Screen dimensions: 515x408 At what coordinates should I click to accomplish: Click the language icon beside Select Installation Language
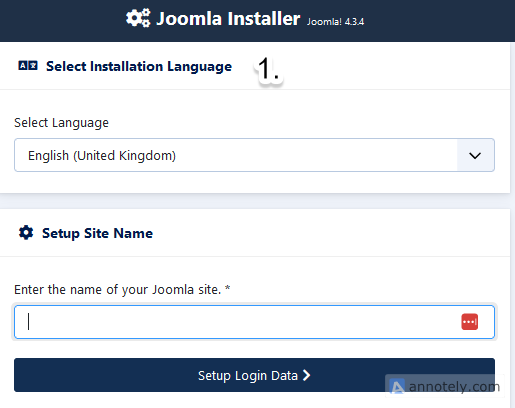point(28,65)
